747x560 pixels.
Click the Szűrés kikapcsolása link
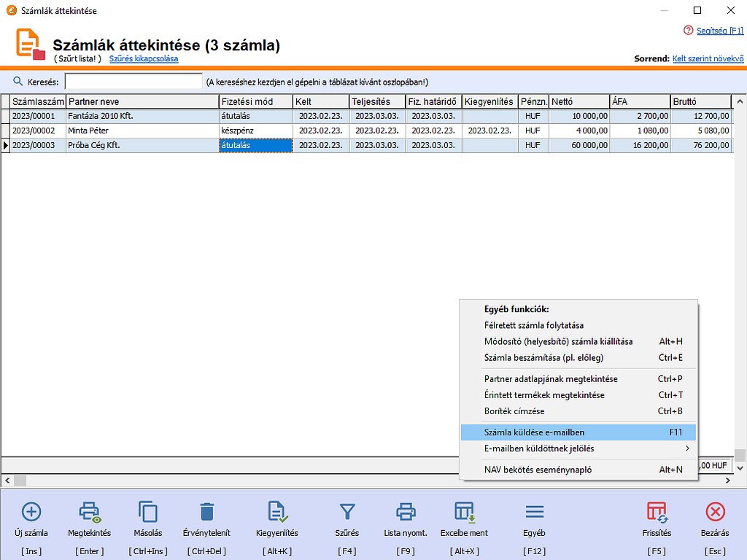tap(144, 58)
